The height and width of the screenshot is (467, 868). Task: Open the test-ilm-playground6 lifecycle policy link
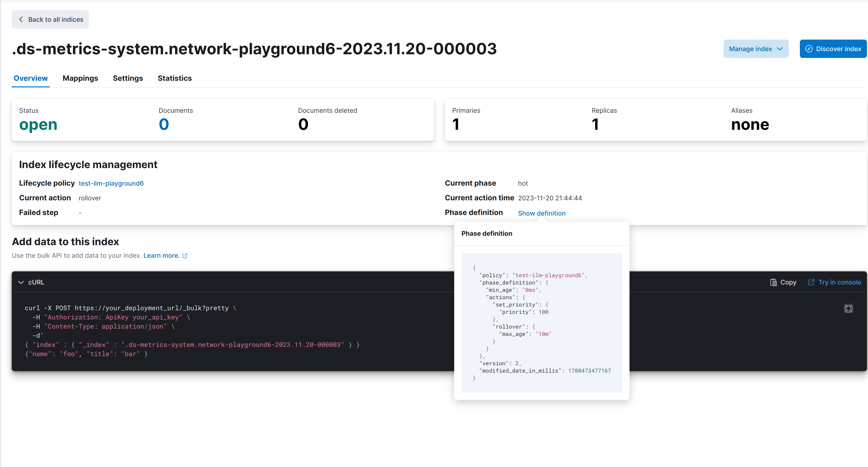click(x=111, y=184)
